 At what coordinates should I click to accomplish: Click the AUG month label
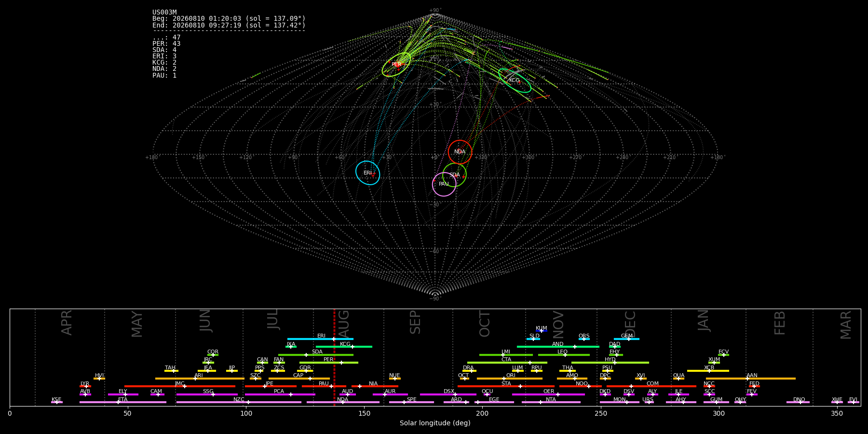pos(344,322)
